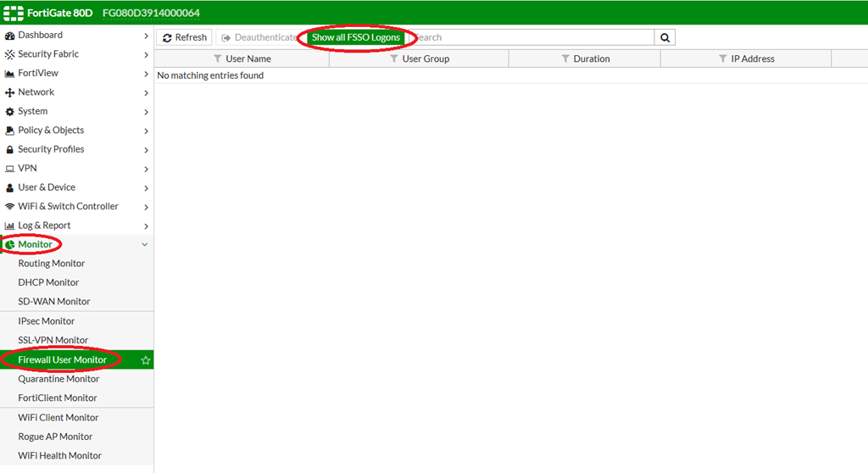Expand the Dashboard menu chevron
The width and height of the screenshot is (868, 473).
pos(146,36)
